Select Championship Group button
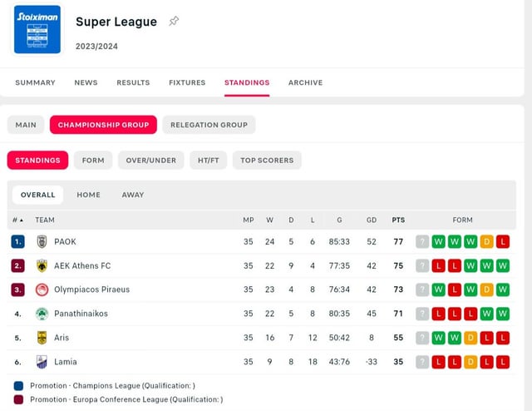 point(103,125)
